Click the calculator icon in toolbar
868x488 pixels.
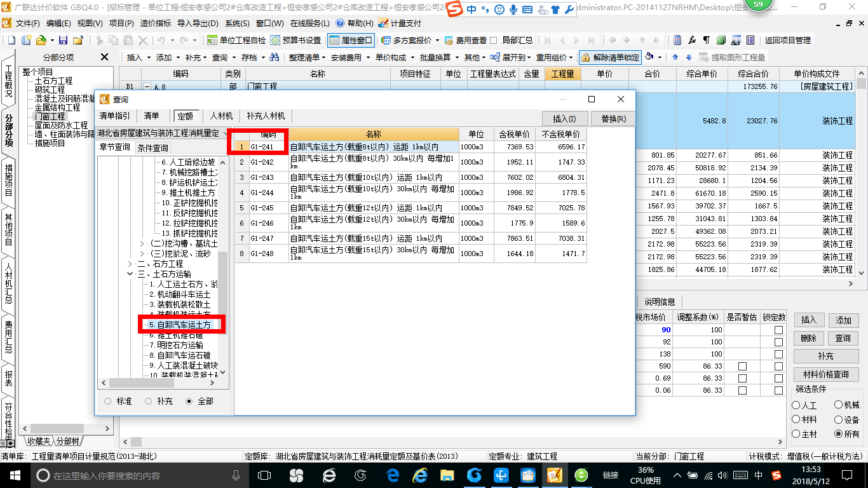pos(677,40)
